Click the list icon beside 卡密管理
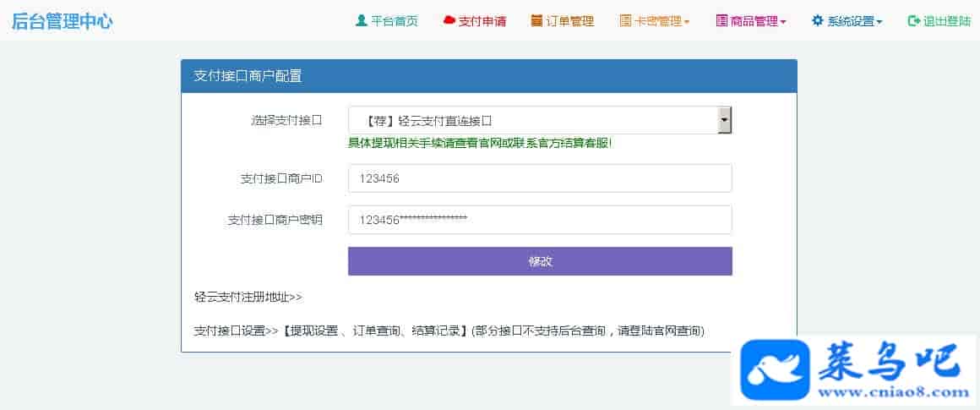The width and height of the screenshot is (980, 410). [625, 21]
